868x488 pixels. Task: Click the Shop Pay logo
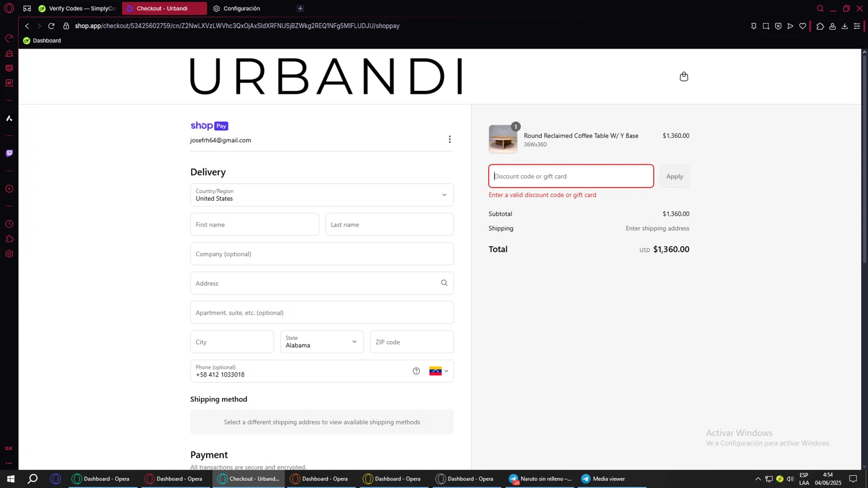point(209,126)
